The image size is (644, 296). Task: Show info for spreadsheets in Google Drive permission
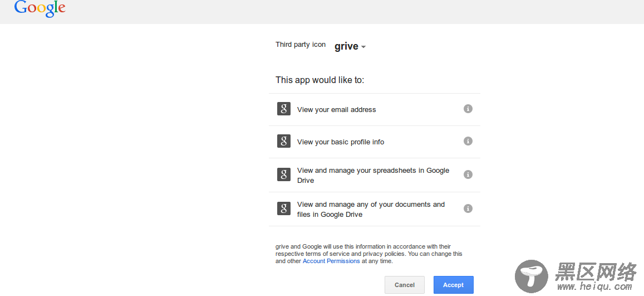468,174
